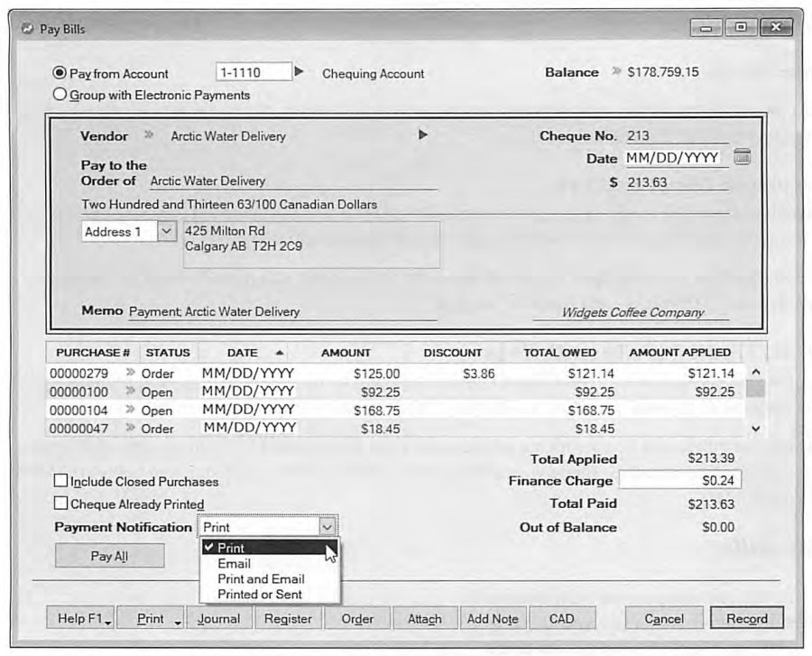Open detail arrow for purchase 00000100
The height and width of the screenshot is (656, 812).
(131, 391)
